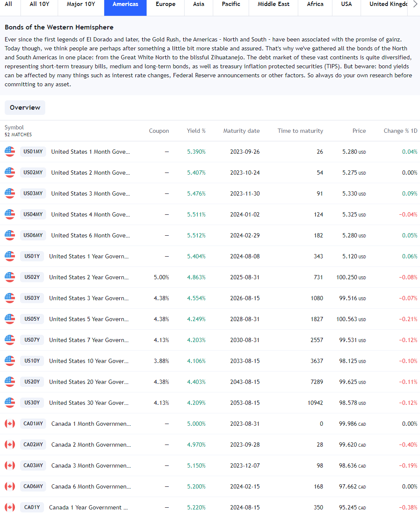Switch to the Africa tab
This screenshot has height=515, width=420.
point(315,4)
